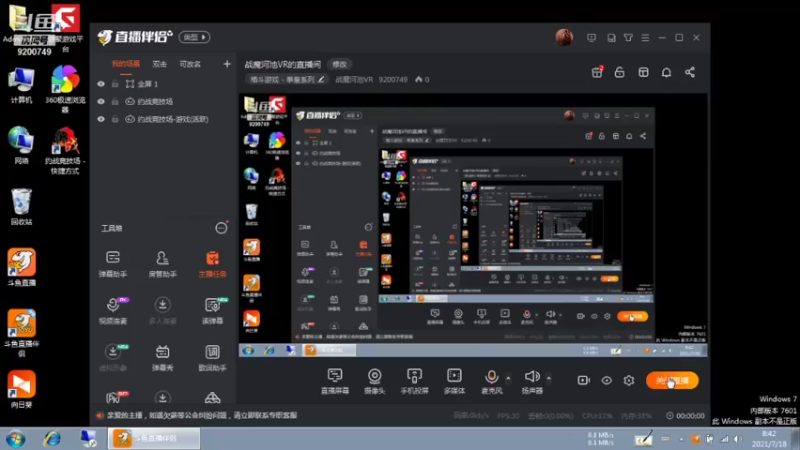This screenshot has width=800, height=450.
Task: Toggle the lock on the 约战竞技场-游戏 source
Action: coord(115,119)
